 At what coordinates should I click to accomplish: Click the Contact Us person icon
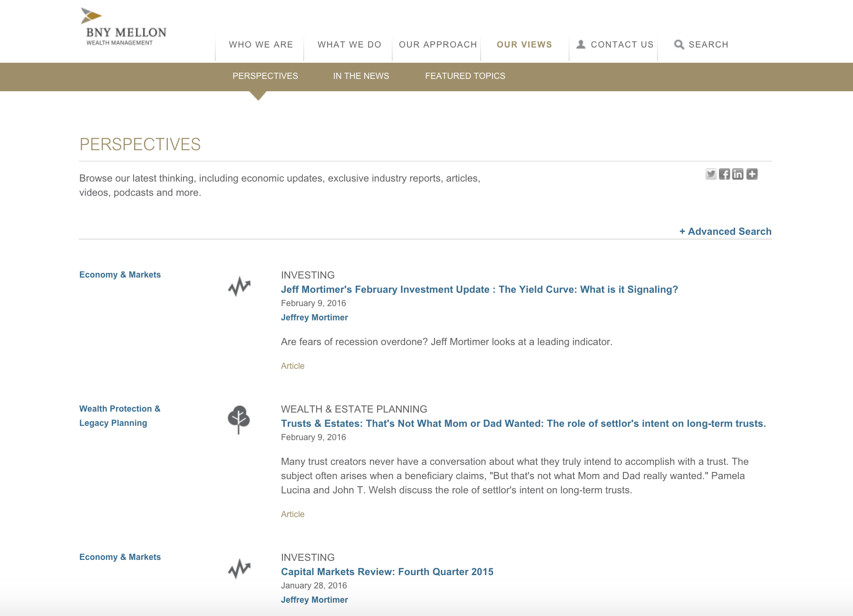pos(581,44)
